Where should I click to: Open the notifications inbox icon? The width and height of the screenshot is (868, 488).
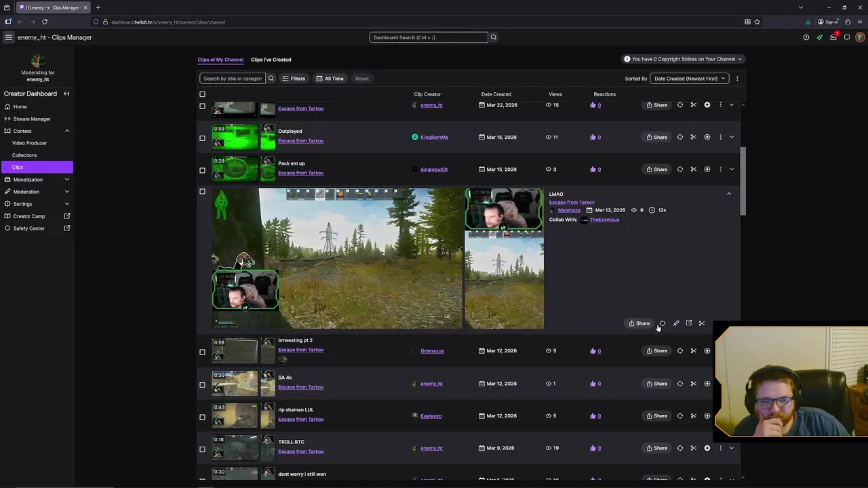click(x=833, y=37)
